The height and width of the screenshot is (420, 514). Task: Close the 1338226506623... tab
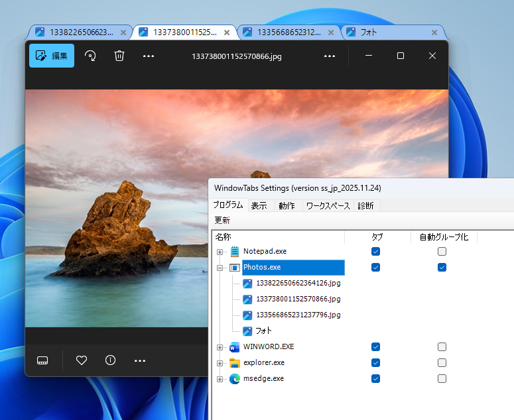pyautogui.click(x=123, y=32)
